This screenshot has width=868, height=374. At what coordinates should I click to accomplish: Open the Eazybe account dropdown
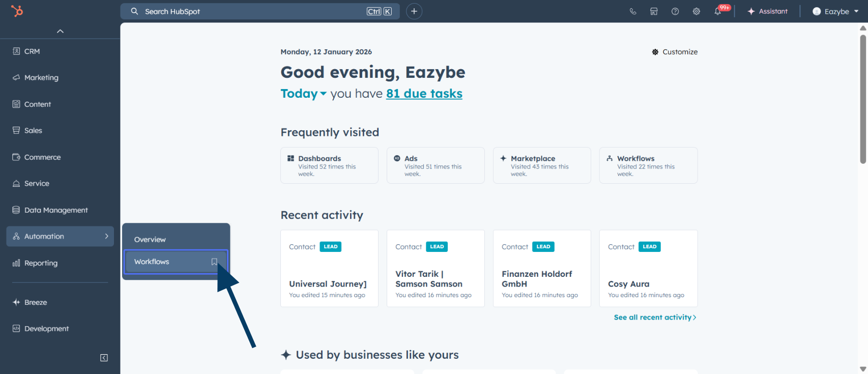(x=835, y=11)
